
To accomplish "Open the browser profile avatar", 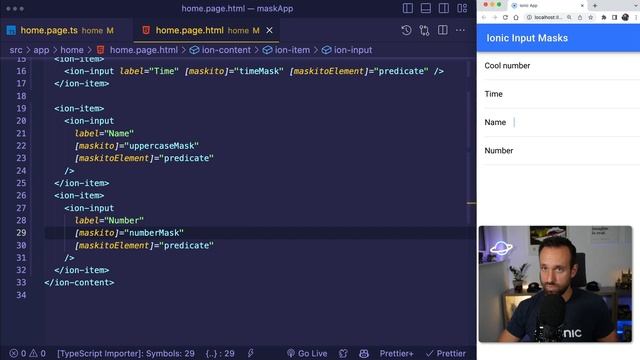I will (625, 18).
